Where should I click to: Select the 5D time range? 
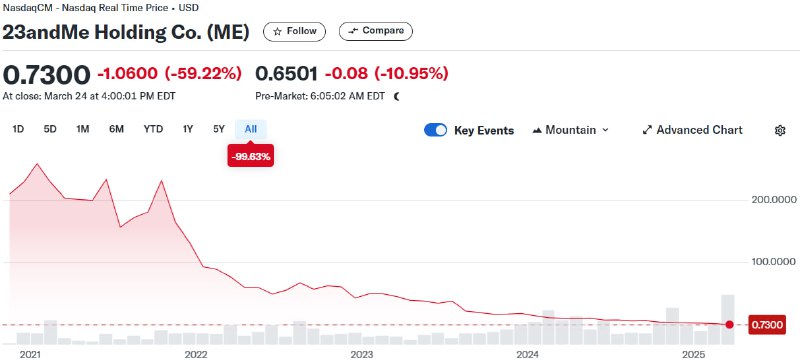[x=50, y=129]
